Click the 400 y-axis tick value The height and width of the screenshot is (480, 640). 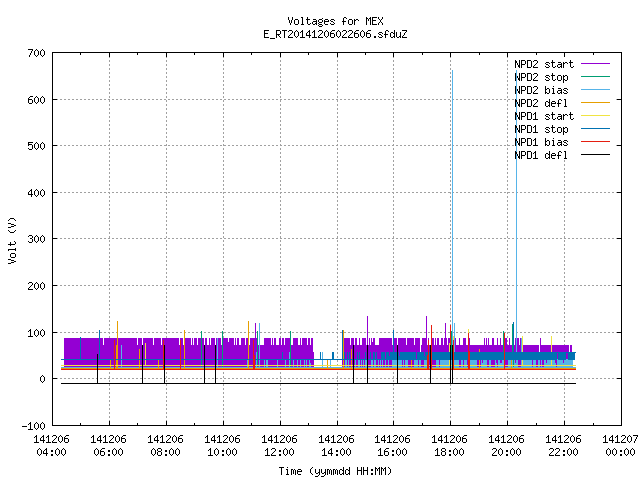tap(37, 193)
